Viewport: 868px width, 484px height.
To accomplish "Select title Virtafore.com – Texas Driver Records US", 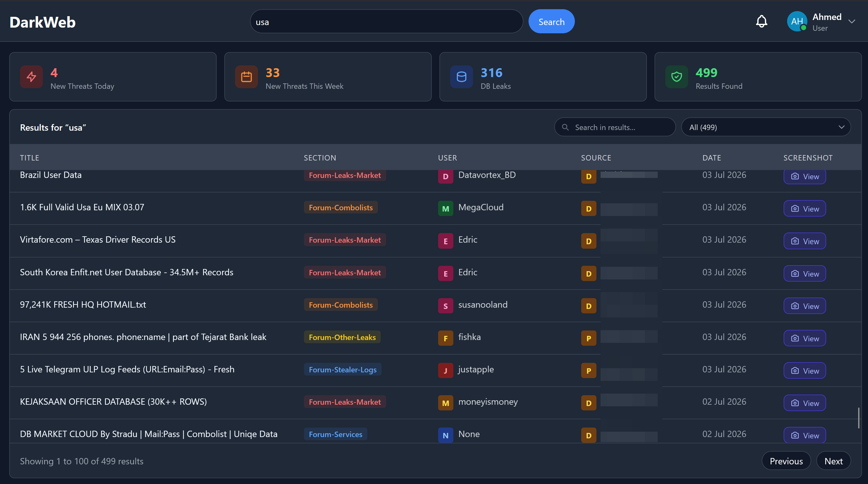I will 98,239.
